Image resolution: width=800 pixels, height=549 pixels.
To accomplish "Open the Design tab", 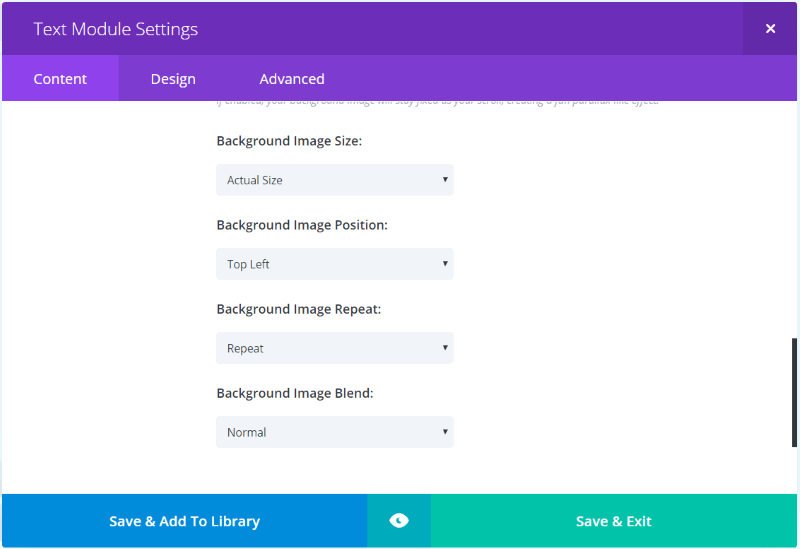I will (x=173, y=79).
